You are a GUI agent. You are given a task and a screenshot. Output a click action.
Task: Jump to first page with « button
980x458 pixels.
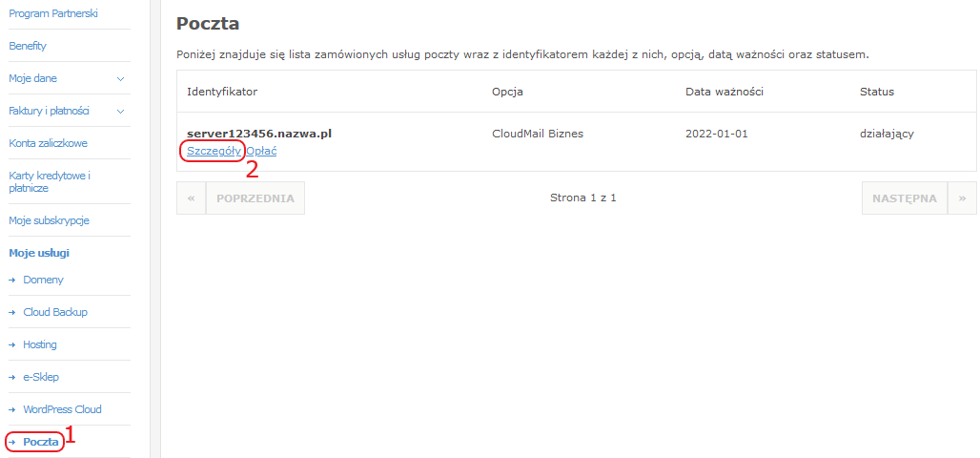click(x=192, y=198)
